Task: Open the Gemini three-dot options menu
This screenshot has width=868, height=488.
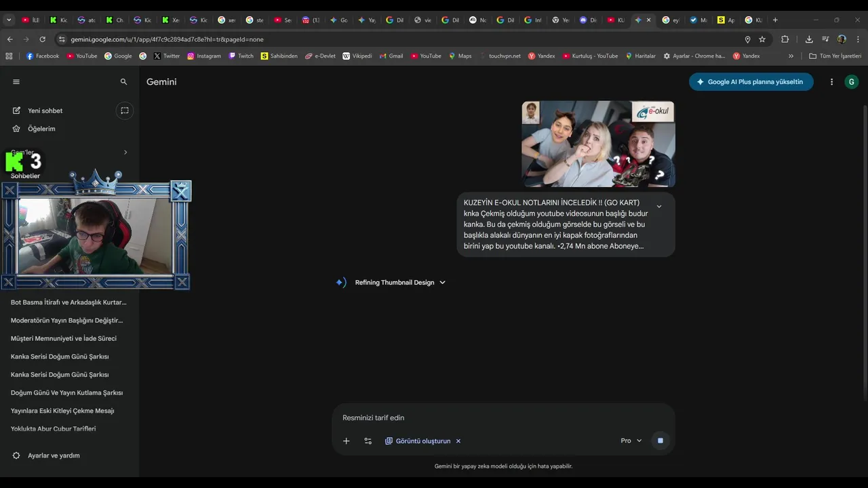Action: (832, 82)
